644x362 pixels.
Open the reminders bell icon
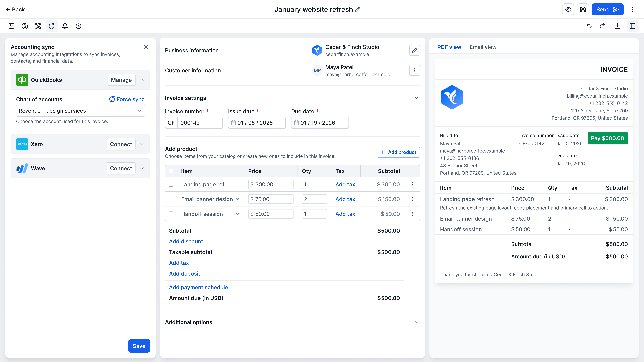pyautogui.click(x=65, y=26)
